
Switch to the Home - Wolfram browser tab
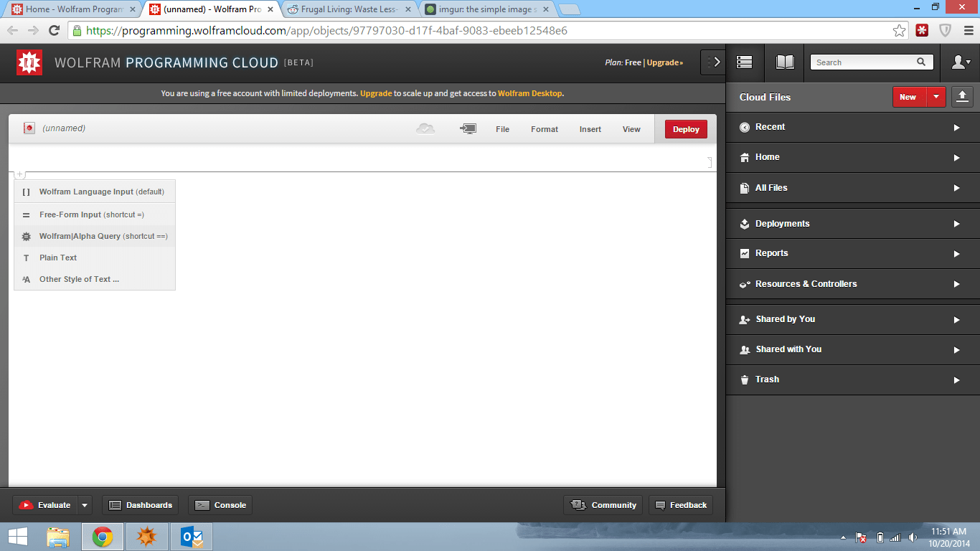pyautogui.click(x=73, y=9)
